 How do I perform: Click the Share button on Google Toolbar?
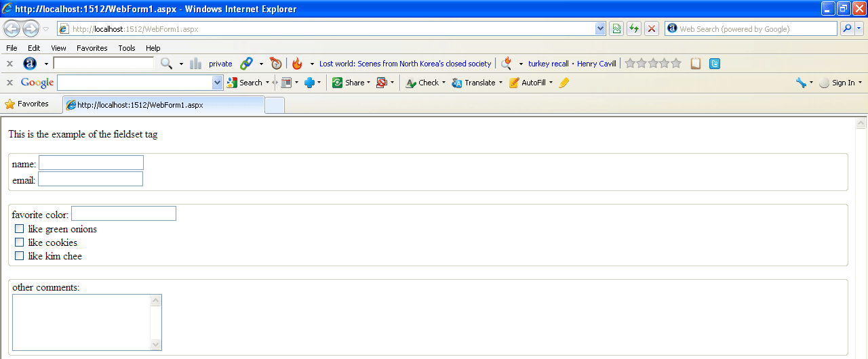coord(349,83)
